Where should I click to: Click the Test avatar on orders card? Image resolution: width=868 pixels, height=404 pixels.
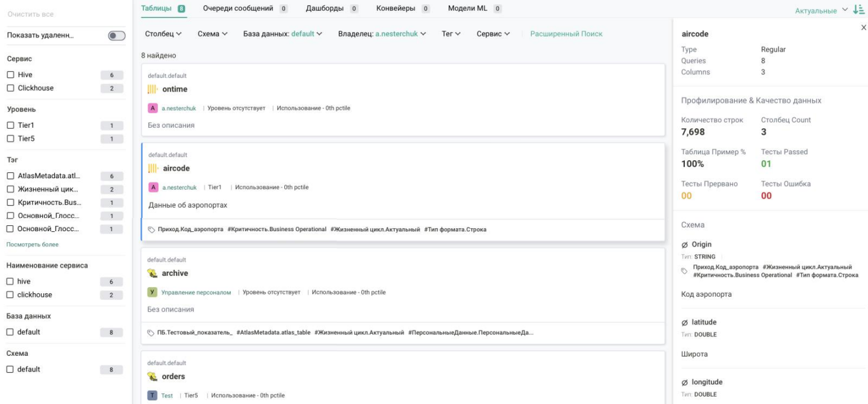152,396
